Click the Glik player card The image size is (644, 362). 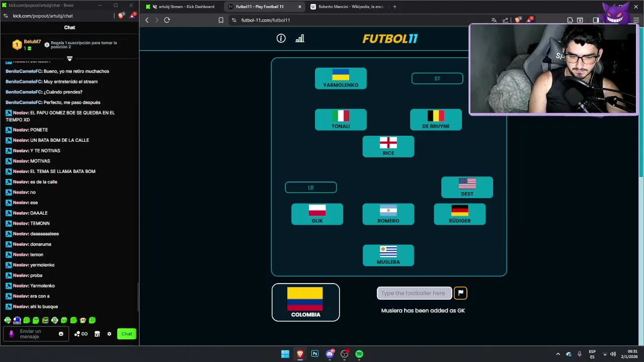317,214
